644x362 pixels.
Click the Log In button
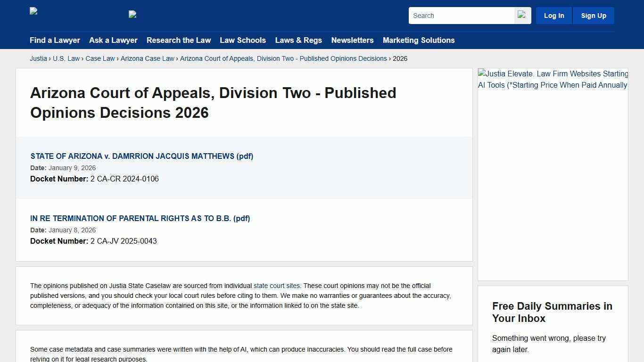(553, 15)
